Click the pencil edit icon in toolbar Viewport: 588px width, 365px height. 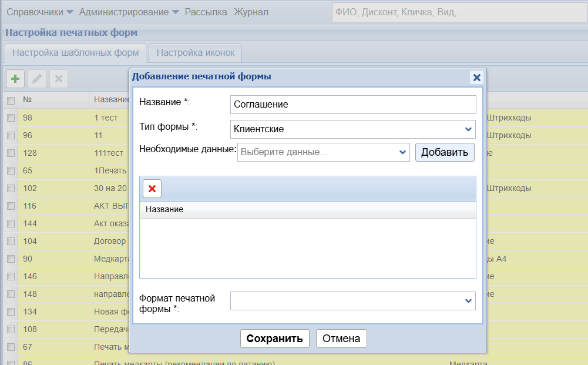[36, 79]
